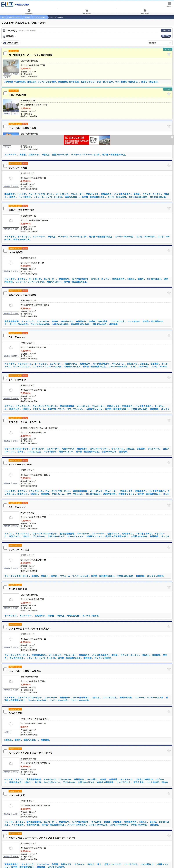Screen dimensions: 174x868
Task: Tick checkbox for ビューバレー与野桜丘Ａ棟
Action: [x=5, y=126]
